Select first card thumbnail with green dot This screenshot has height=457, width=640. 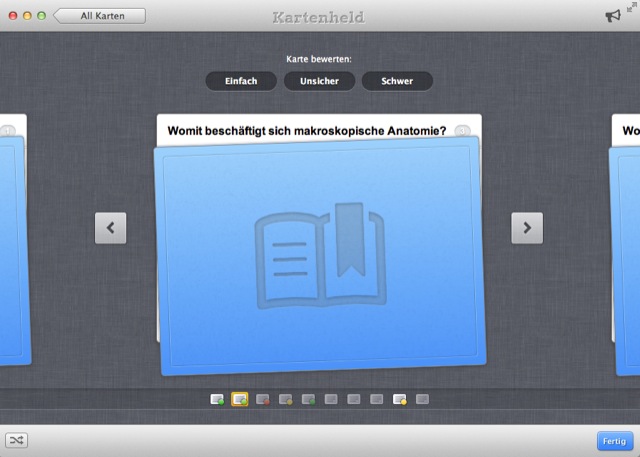tap(217, 399)
